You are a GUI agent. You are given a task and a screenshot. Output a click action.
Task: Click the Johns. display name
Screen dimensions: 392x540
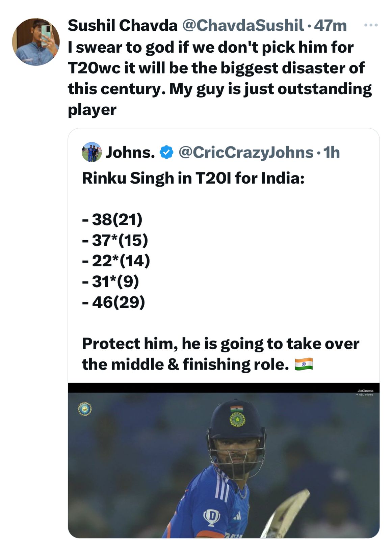click(130, 152)
